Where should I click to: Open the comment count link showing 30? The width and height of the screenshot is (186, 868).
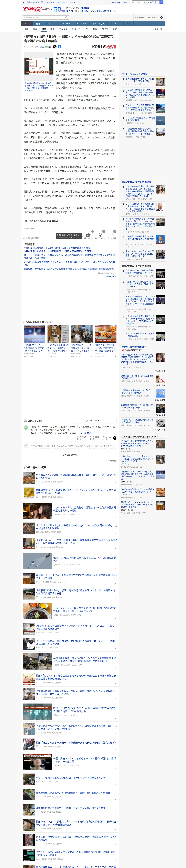(42, 47)
